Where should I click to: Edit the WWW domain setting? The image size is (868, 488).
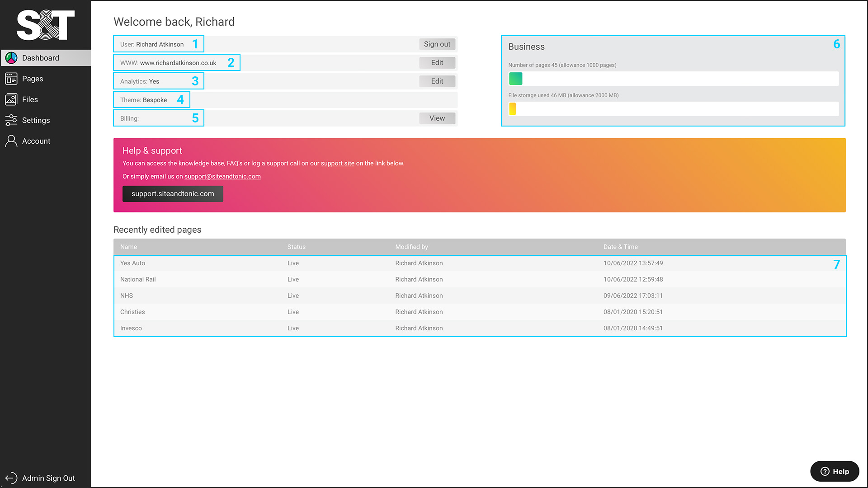pyautogui.click(x=437, y=63)
